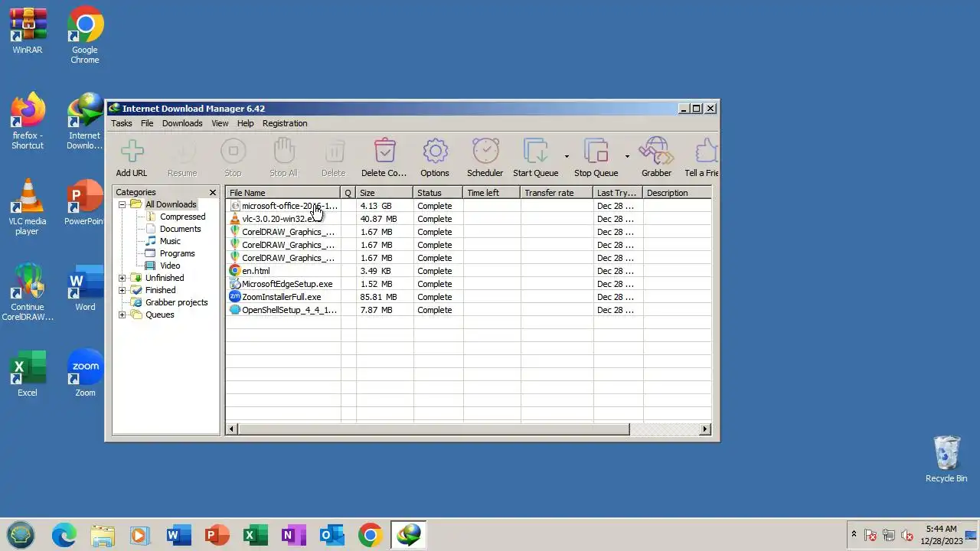Select the en.html download row

pos(469,271)
